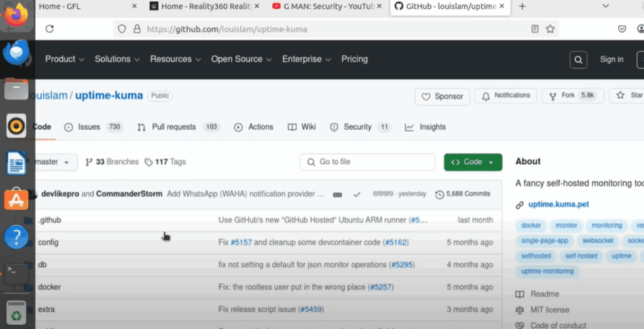
Task: Bookmark this page with the star icon
Action: 550,29
